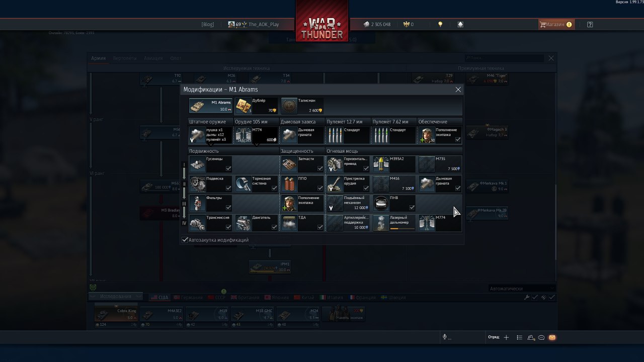Open The_AOK_Play player profile
Image resolution: width=644 pixels, height=362 pixels.
coord(254,24)
